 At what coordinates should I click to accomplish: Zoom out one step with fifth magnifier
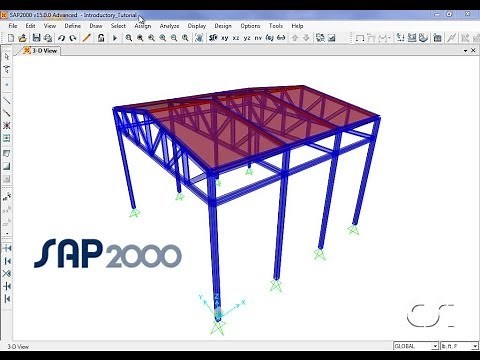tap(174, 38)
